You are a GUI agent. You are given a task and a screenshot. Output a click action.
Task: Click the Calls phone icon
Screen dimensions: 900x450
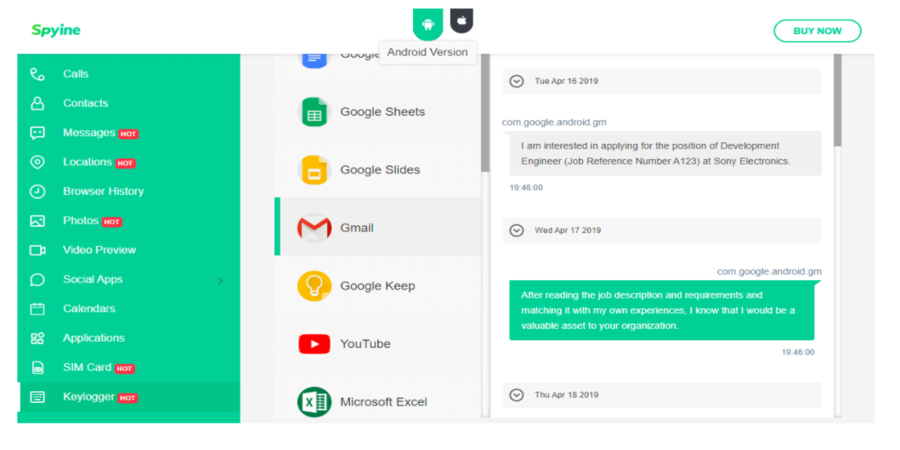(x=37, y=74)
